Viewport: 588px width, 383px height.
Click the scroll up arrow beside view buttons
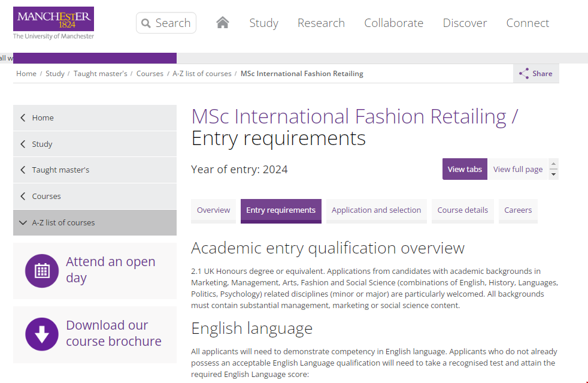pyautogui.click(x=553, y=164)
